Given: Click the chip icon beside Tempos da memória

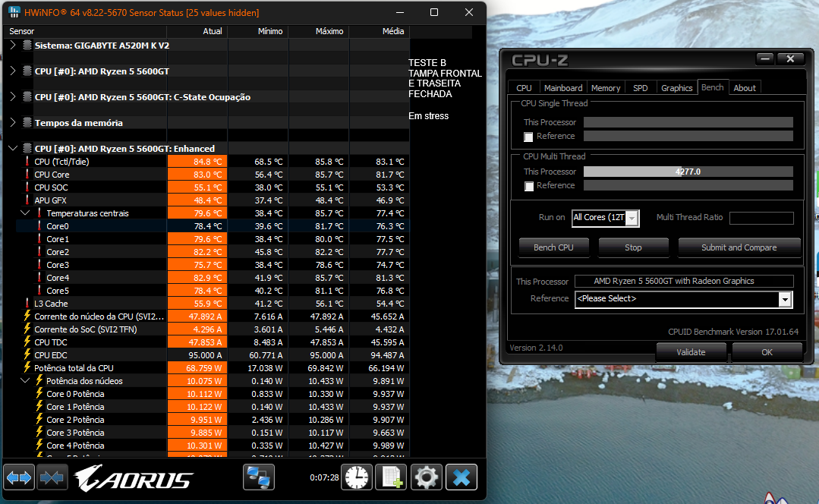Looking at the screenshot, I should pyautogui.click(x=27, y=123).
